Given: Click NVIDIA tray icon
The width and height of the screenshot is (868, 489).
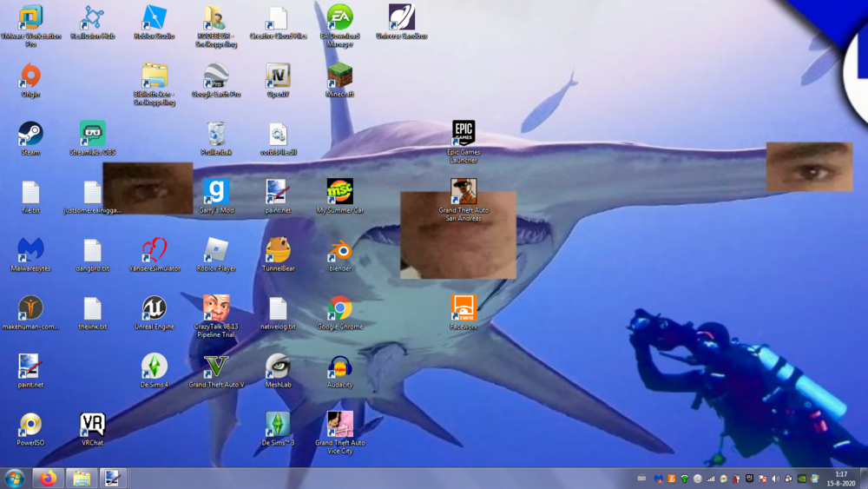Looking at the screenshot, I should (x=801, y=479).
